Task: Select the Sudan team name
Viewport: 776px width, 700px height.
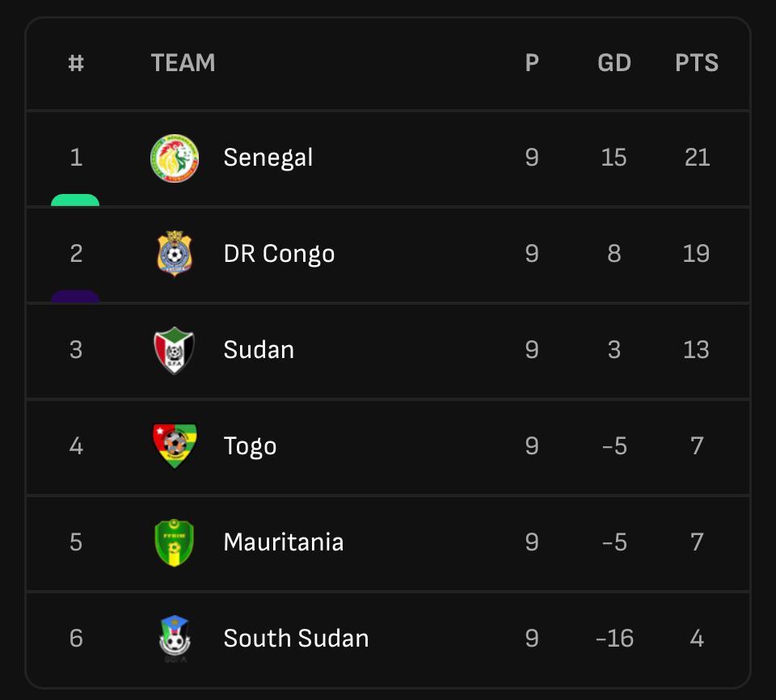Action: pos(259,350)
